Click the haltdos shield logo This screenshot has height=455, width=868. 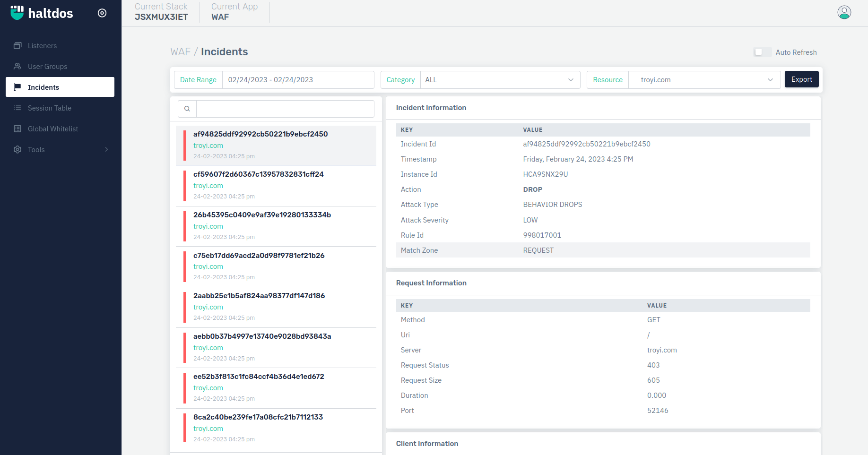pyautogui.click(x=17, y=13)
